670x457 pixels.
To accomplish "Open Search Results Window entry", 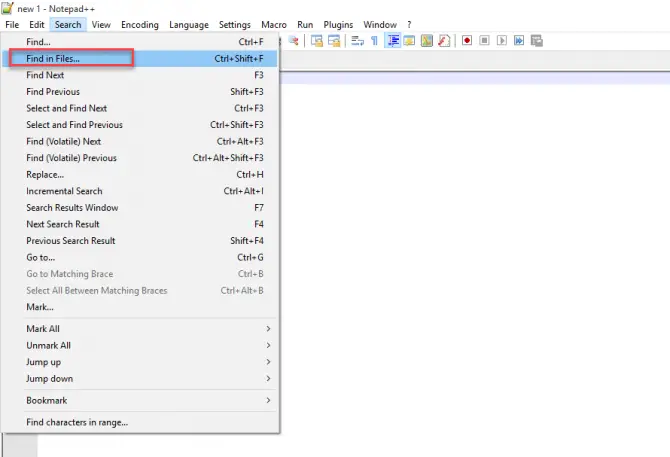I will (140, 208).
